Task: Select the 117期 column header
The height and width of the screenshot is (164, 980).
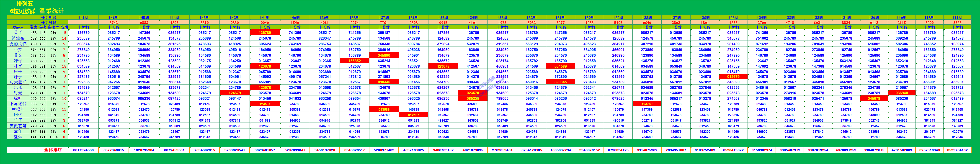Action: point(957,18)
